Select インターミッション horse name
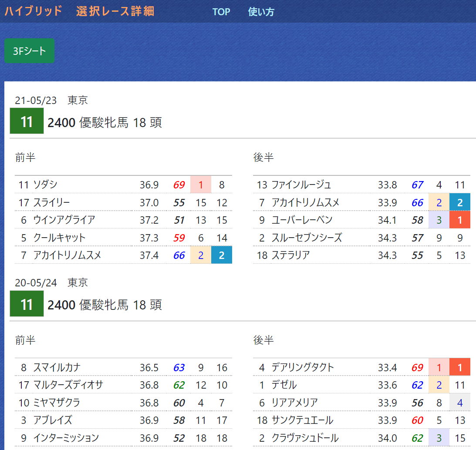 click(66, 438)
